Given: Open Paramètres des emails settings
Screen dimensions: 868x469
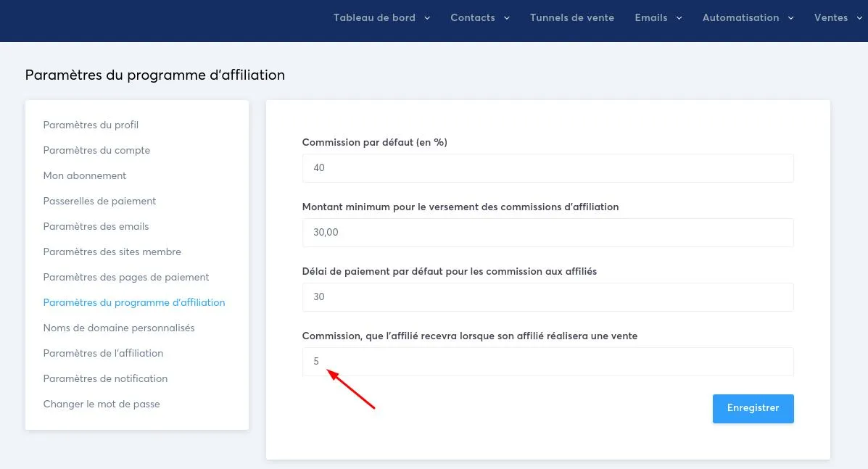Looking at the screenshot, I should 96,226.
